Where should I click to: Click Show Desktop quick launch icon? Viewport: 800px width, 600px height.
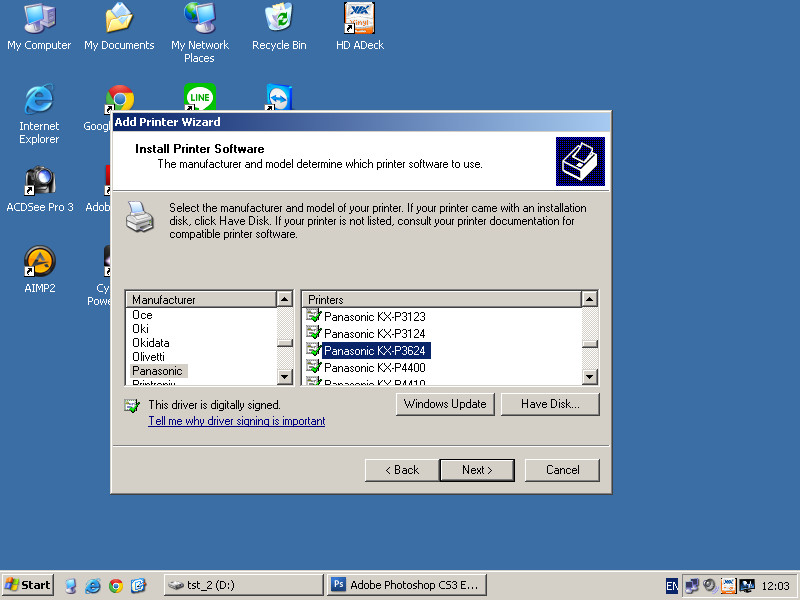[70, 585]
